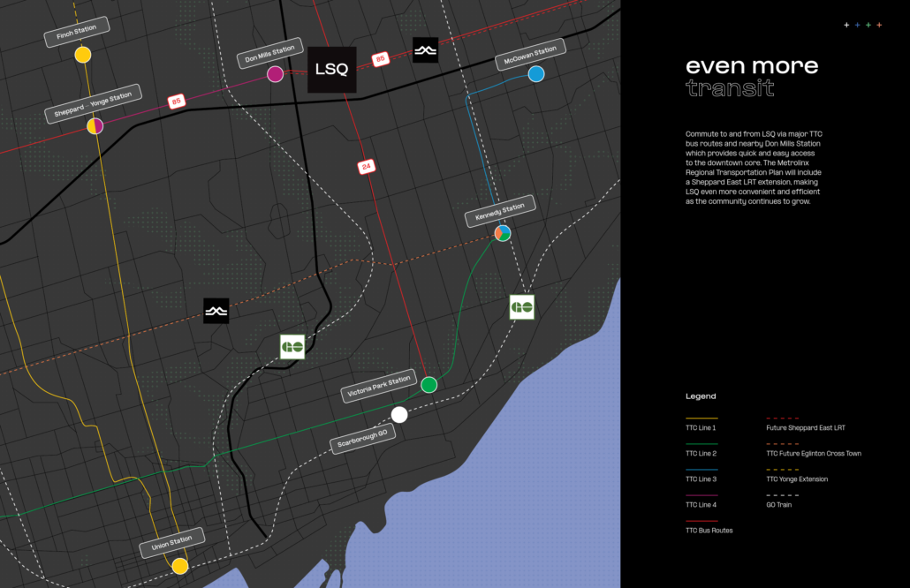Select the yellow Finch Station marker circle
Screen dimensions: 910x588
tap(82, 55)
